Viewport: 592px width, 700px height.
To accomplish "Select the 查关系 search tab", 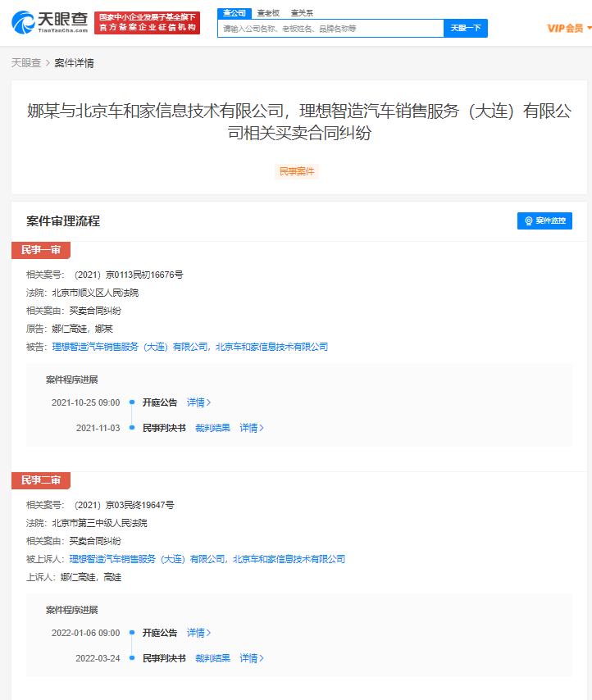I will (302, 13).
